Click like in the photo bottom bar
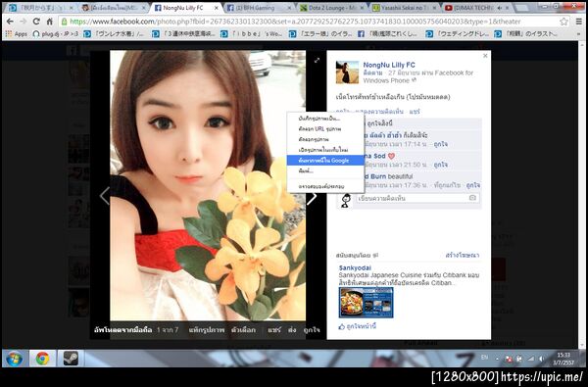 pyautogui.click(x=312, y=330)
